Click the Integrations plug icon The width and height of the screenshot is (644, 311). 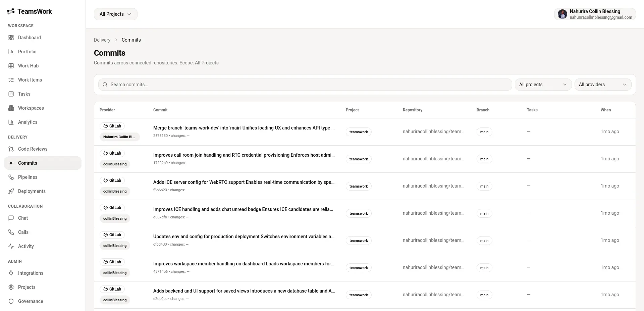pos(11,273)
